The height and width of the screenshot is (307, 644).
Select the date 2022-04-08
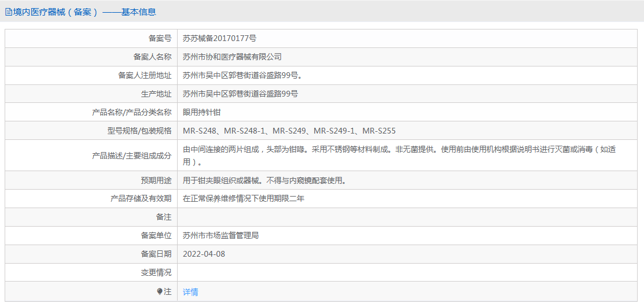[x=204, y=254]
